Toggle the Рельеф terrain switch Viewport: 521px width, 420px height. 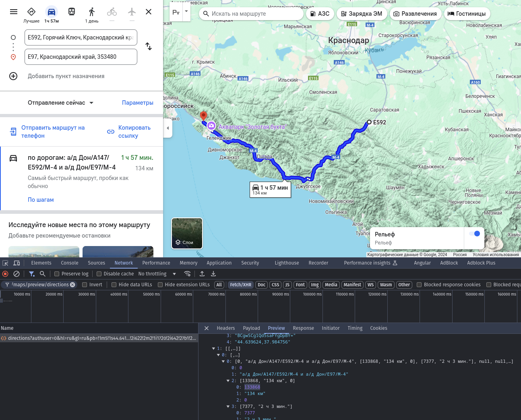pos(475,234)
